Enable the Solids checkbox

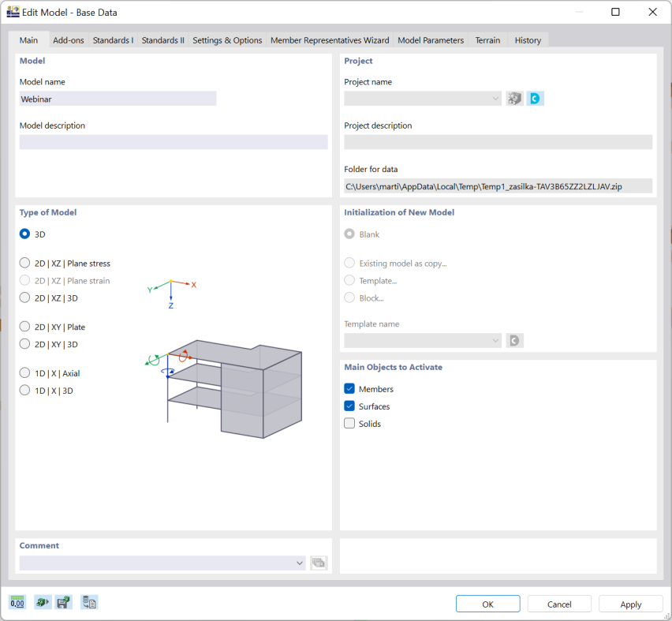point(349,423)
